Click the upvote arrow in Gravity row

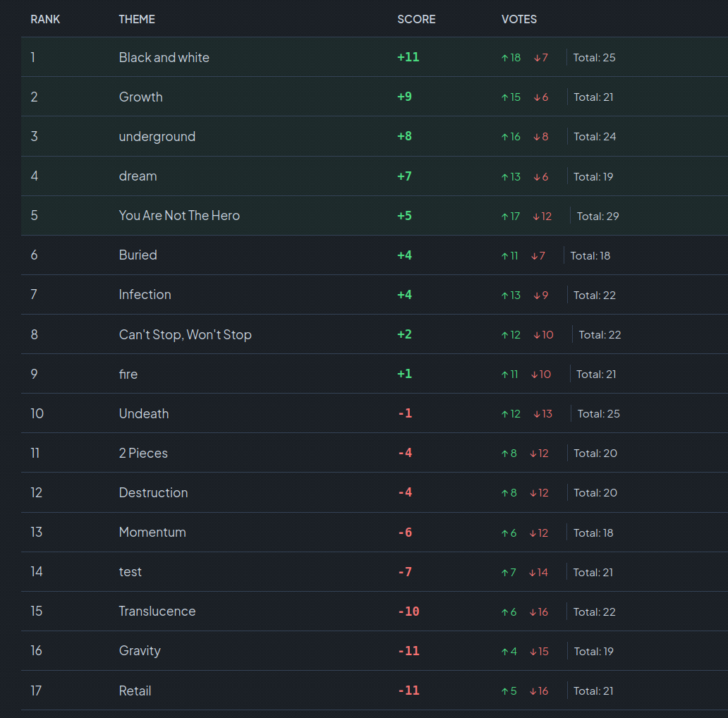pos(505,652)
